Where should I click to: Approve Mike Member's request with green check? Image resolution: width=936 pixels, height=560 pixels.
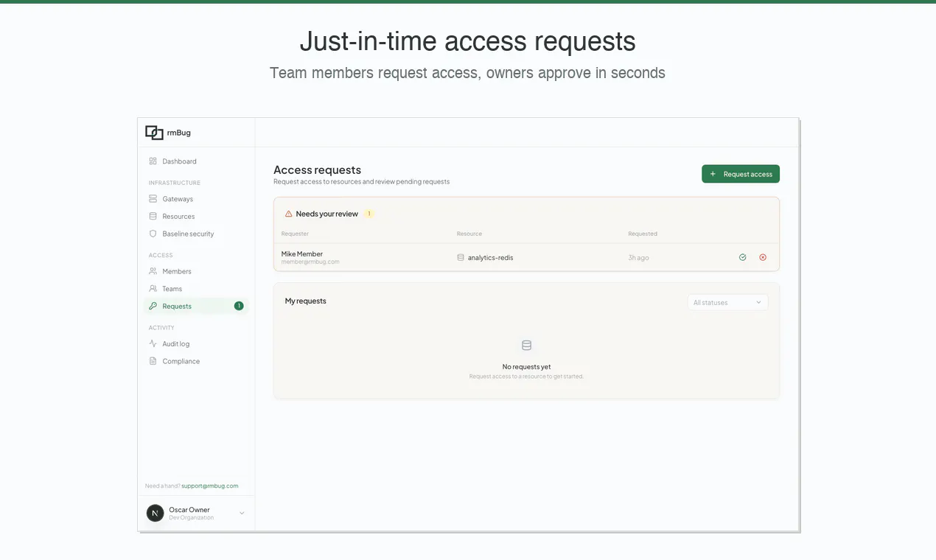(742, 257)
